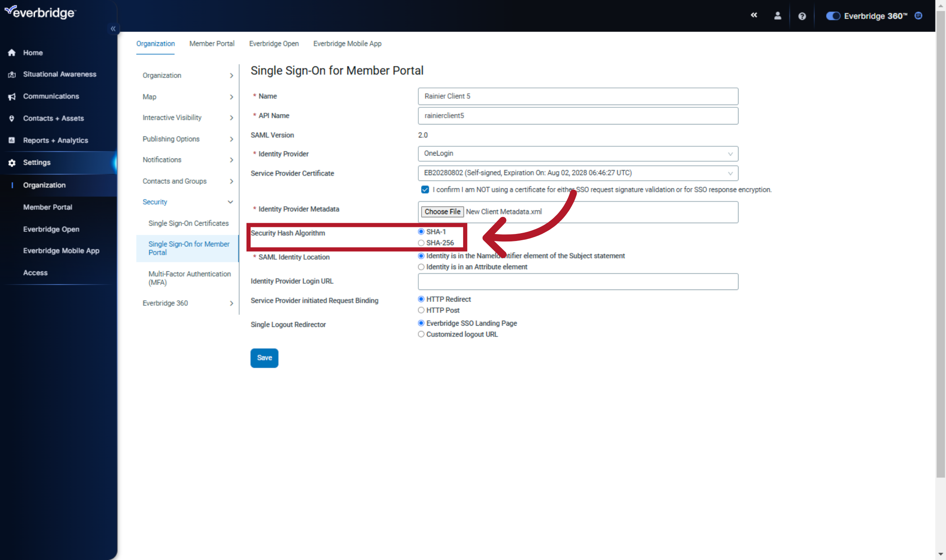Open Reports + Analytics
The width and height of the screenshot is (946, 560).
pyautogui.click(x=56, y=140)
